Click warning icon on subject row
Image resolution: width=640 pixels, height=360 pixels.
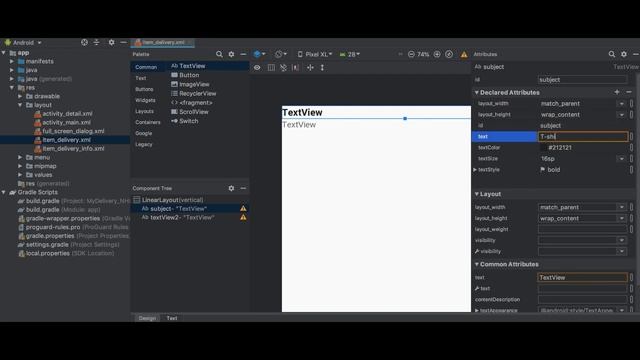coord(243,209)
